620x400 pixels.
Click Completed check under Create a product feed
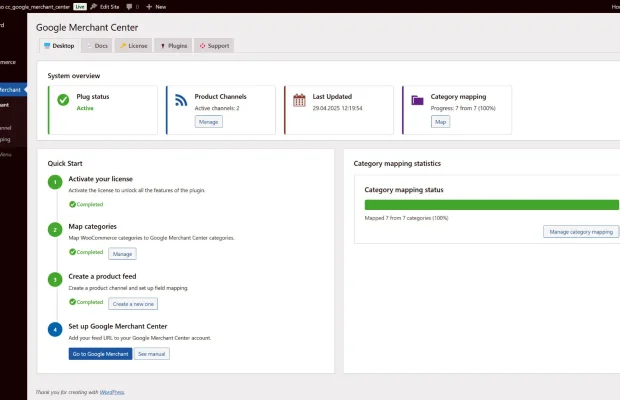point(86,302)
